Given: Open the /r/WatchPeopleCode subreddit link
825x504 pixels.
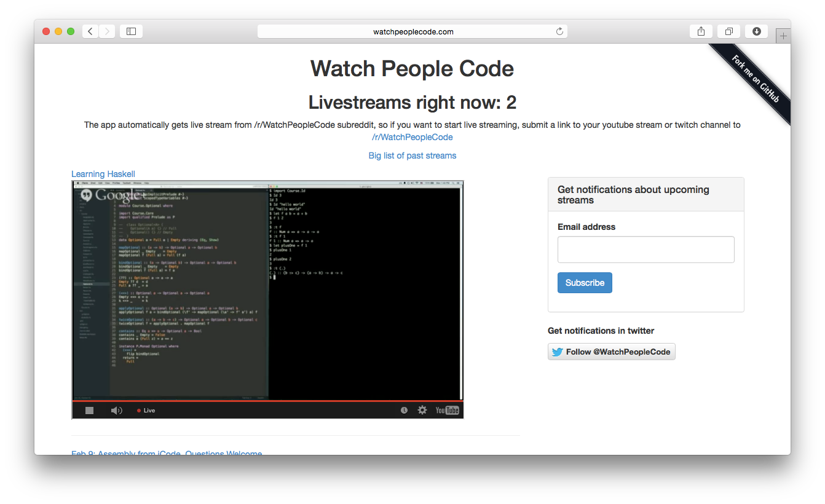Looking at the screenshot, I should 412,137.
